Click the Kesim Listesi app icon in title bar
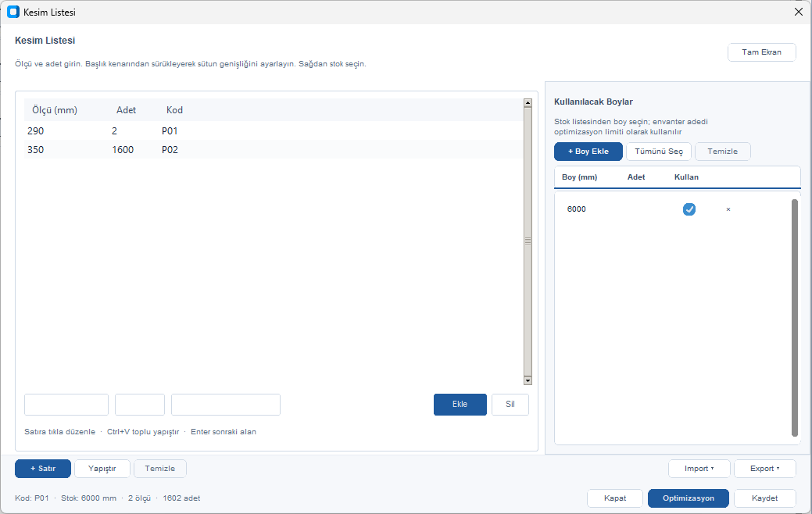 (x=13, y=12)
